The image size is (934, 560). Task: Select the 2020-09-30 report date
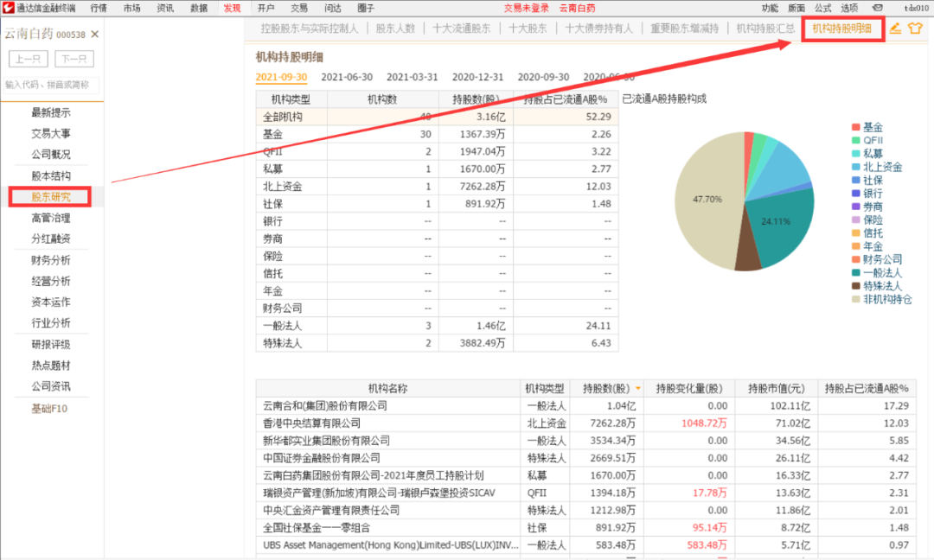(x=543, y=78)
